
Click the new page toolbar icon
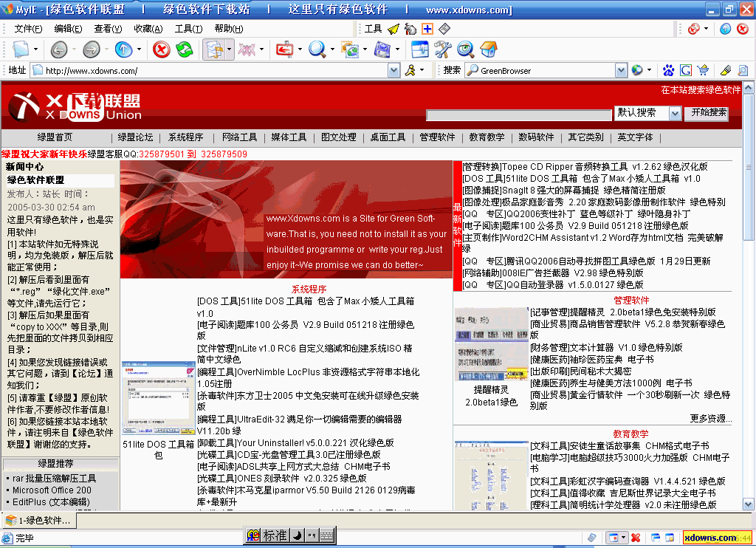(x=21, y=49)
